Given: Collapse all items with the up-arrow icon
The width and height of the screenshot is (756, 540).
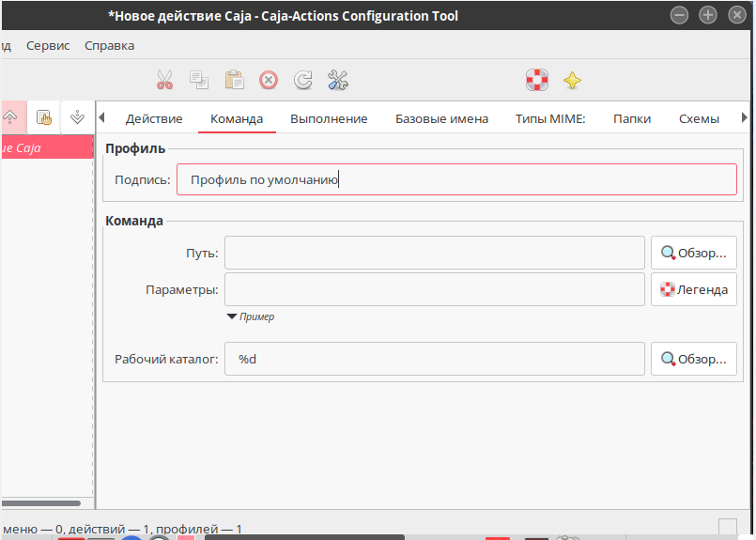Looking at the screenshot, I should [10, 117].
